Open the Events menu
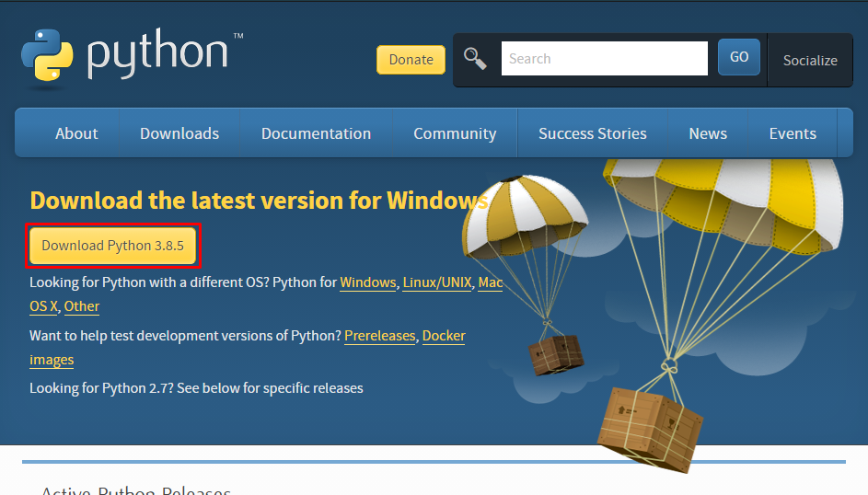The height and width of the screenshot is (495, 868). pyautogui.click(x=793, y=133)
